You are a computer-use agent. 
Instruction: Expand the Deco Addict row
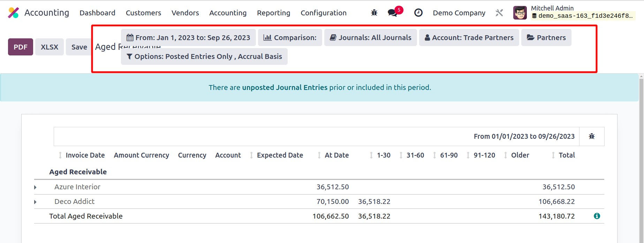35,202
